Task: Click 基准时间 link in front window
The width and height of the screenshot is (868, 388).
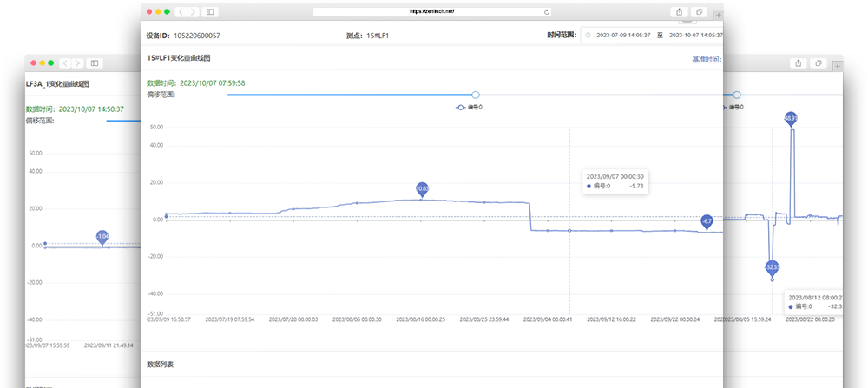Action: click(707, 59)
